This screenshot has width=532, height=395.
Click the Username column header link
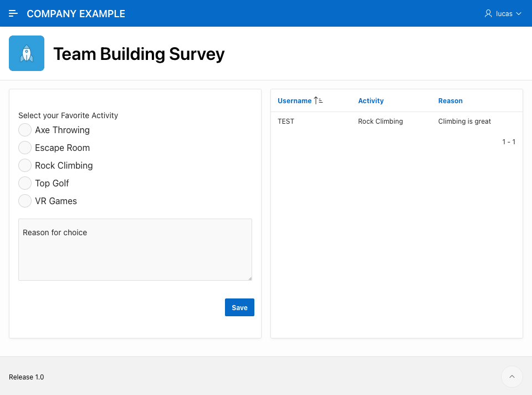click(294, 100)
